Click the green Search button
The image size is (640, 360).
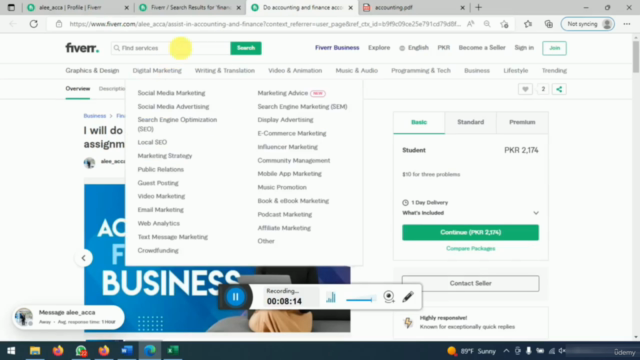tap(246, 48)
